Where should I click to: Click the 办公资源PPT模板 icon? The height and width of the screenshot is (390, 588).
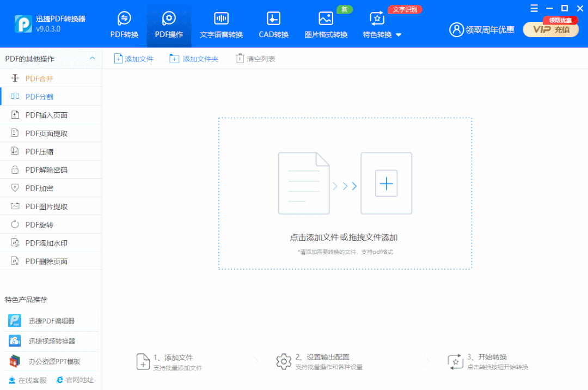tap(15, 361)
